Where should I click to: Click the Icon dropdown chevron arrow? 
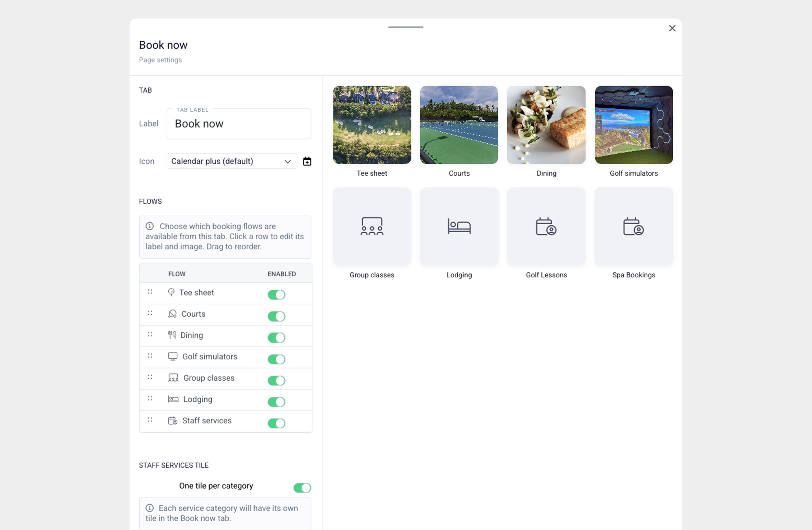pos(288,162)
